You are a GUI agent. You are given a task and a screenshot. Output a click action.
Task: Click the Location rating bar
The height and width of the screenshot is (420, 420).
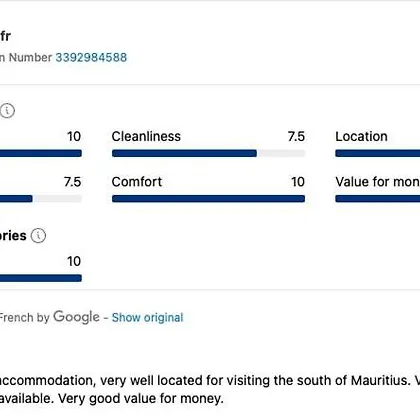pyautogui.click(x=378, y=153)
